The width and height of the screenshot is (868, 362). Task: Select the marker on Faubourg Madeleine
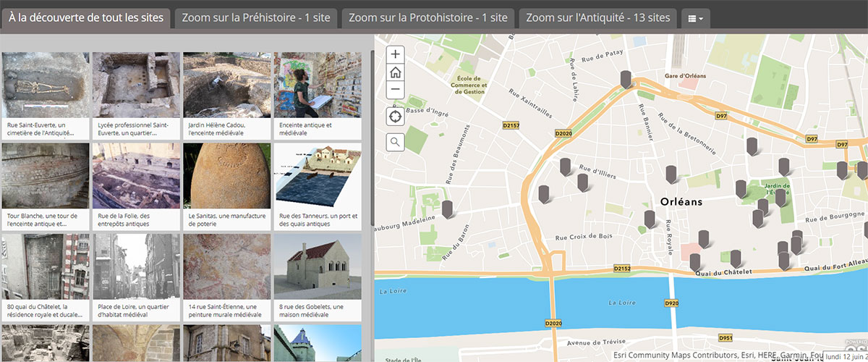point(447,210)
